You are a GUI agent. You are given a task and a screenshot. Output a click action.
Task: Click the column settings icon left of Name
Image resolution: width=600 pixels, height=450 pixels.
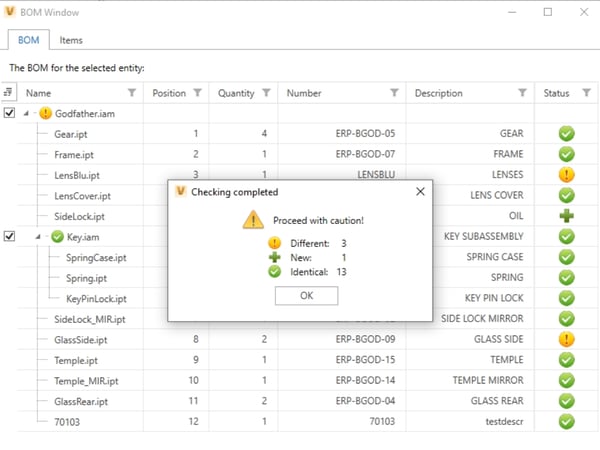point(9,93)
